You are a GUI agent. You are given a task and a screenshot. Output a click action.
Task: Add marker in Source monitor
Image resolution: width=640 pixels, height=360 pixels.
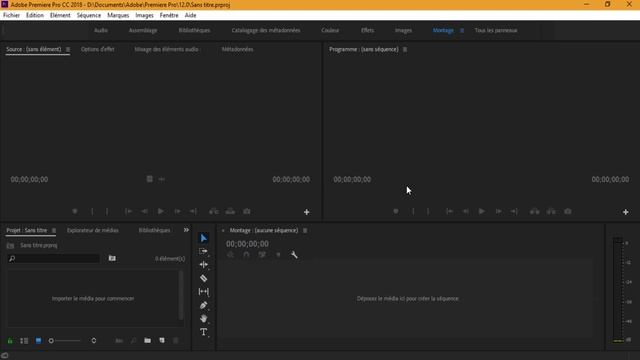coord(75,211)
